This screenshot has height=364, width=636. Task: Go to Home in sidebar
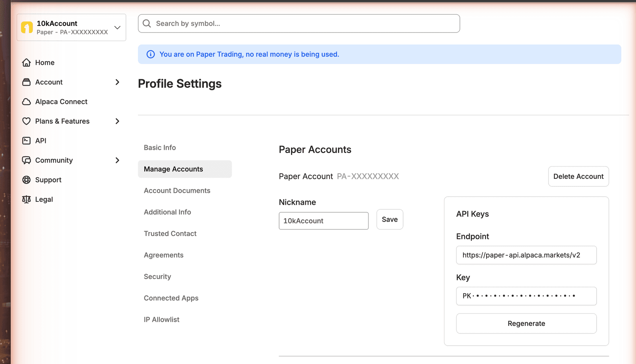coord(45,62)
